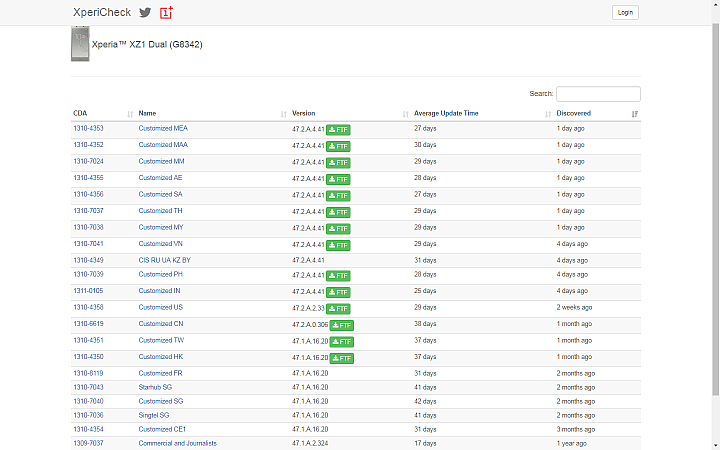This screenshot has width=720, height=450.
Task: Open the Customized US name link
Action: point(161,307)
